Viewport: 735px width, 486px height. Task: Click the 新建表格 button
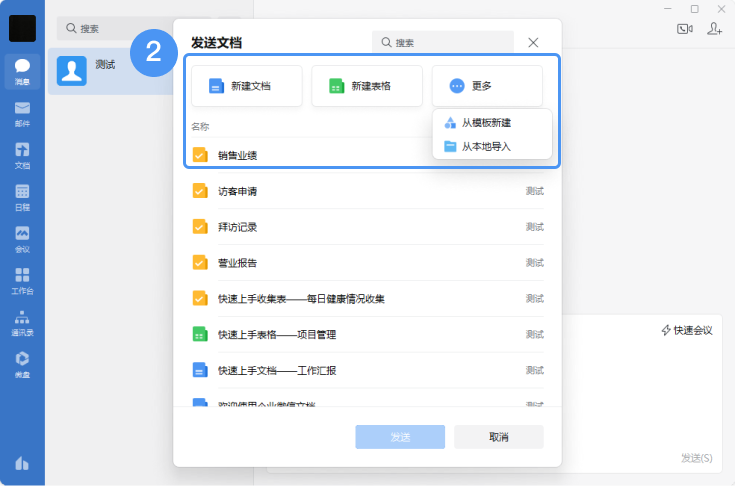(x=367, y=87)
